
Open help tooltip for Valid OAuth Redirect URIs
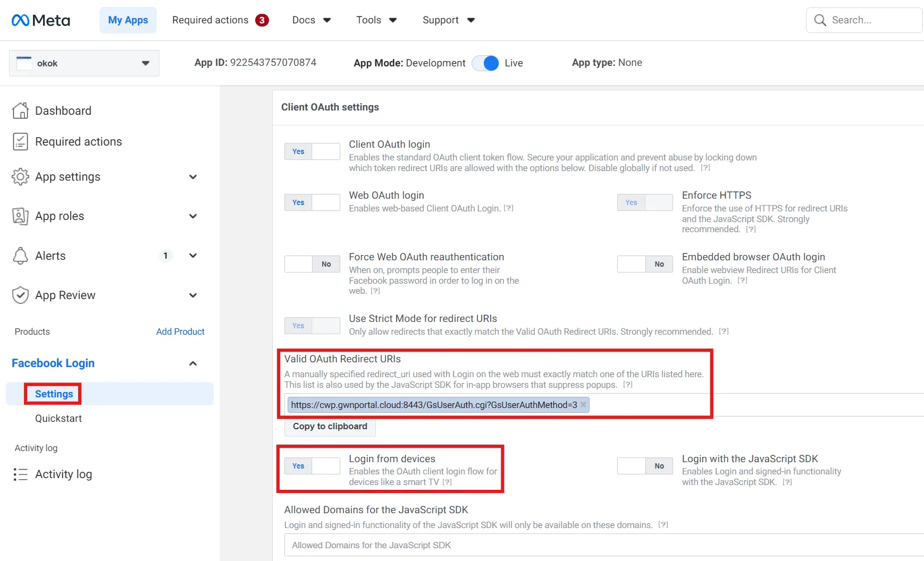pyautogui.click(x=628, y=385)
